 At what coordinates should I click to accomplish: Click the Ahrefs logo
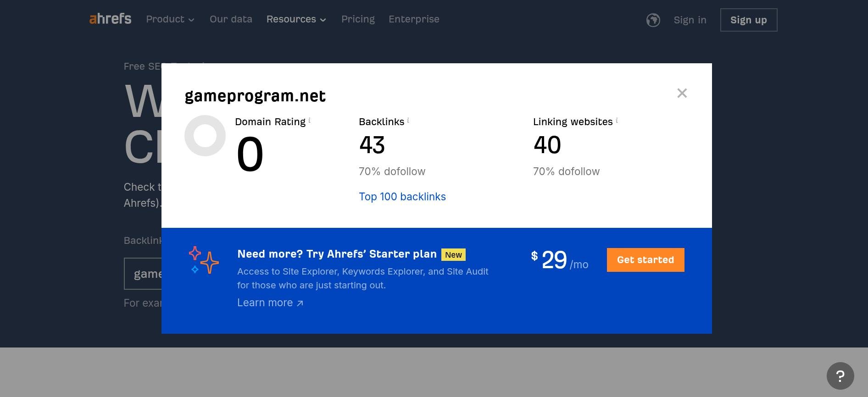(x=110, y=19)
